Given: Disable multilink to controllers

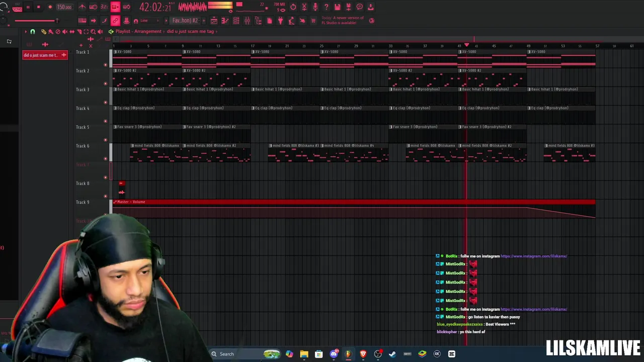Looking at the screenshot, I should (x=115, y=21).
